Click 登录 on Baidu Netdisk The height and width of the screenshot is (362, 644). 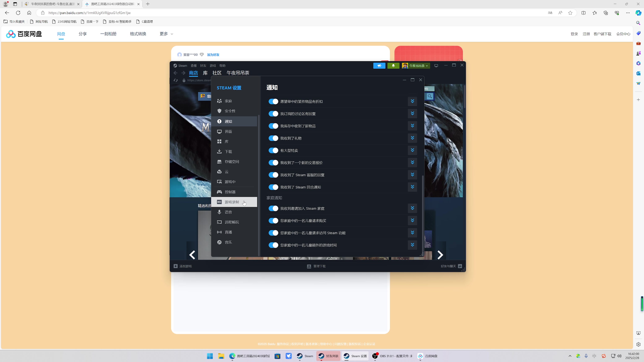pos(574,34)
